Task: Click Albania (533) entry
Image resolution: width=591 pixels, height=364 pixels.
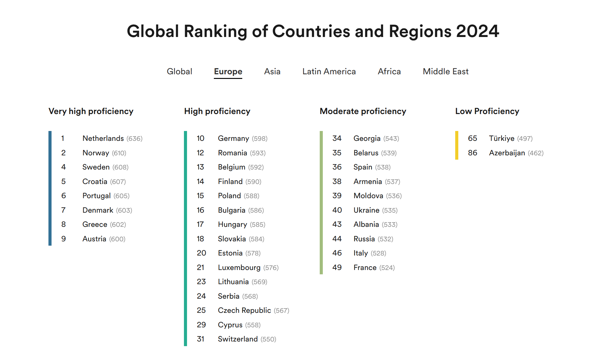Action: pyautogui.click(x=375, y=224)
